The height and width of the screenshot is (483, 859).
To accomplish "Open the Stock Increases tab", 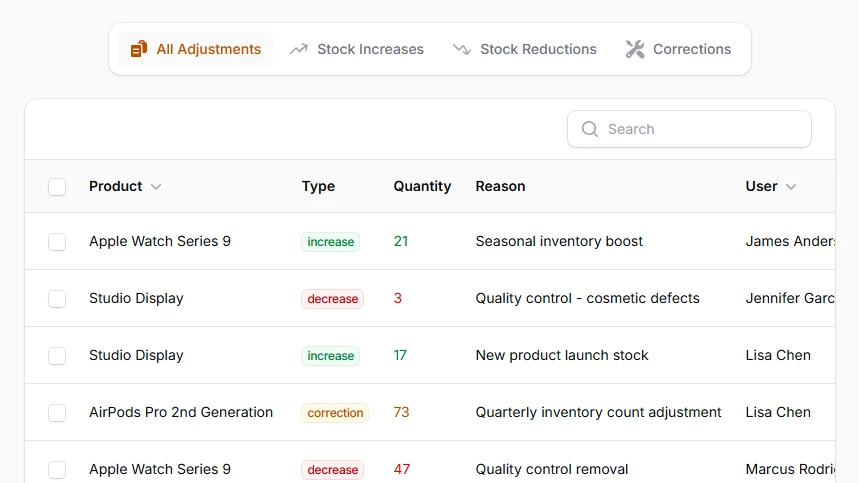I will click(357, 49).
